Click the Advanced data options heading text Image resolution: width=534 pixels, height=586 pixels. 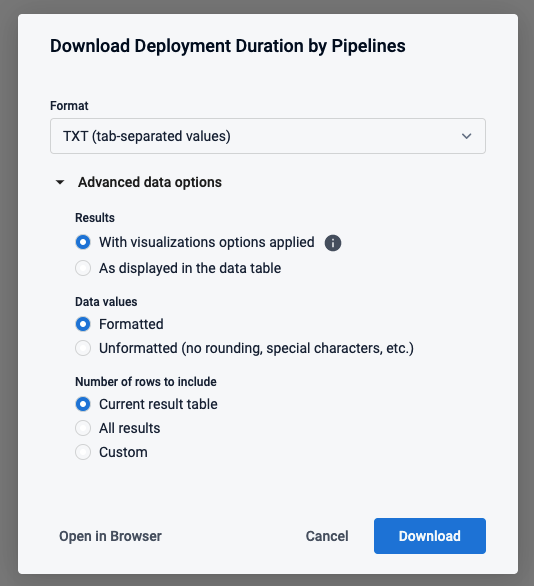150,182
